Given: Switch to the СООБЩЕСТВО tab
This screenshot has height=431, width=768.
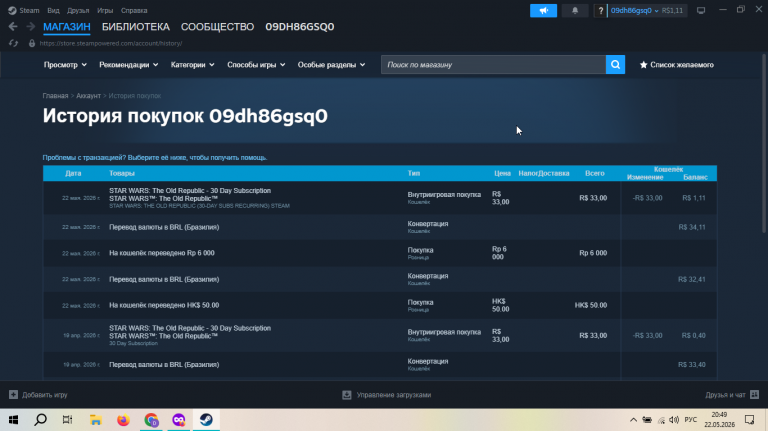Looking at the screenshot, I should pos(217,27).
